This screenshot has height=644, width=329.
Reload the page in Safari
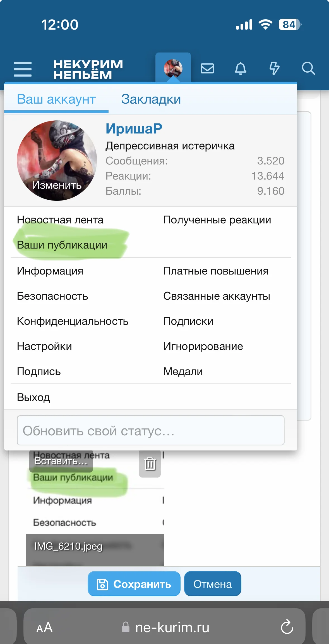(287, 627)
